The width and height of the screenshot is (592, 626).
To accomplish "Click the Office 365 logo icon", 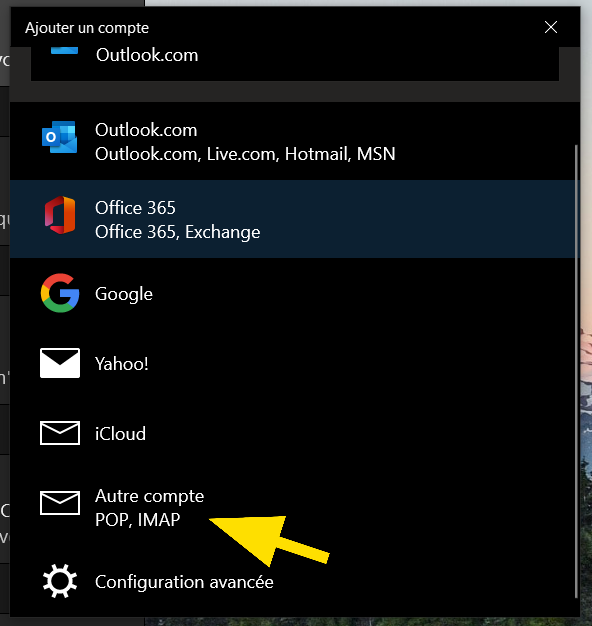I will coord(60,215).
